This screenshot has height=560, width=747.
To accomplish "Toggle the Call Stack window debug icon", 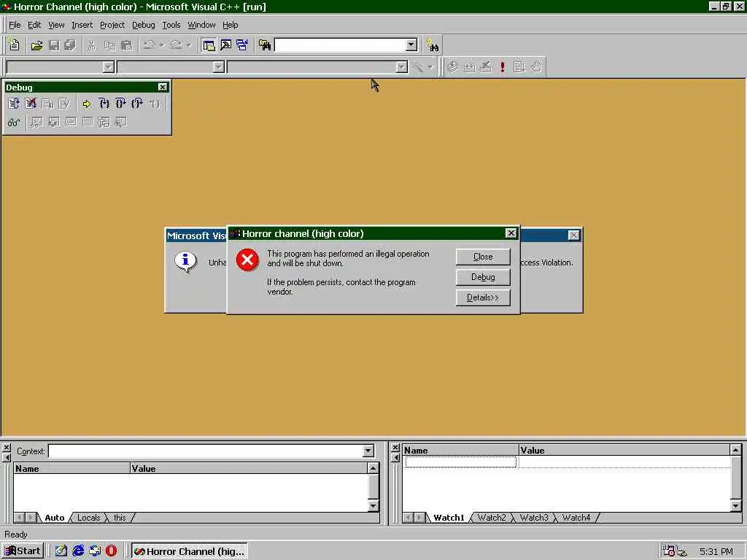I will [x=104, y=122].
